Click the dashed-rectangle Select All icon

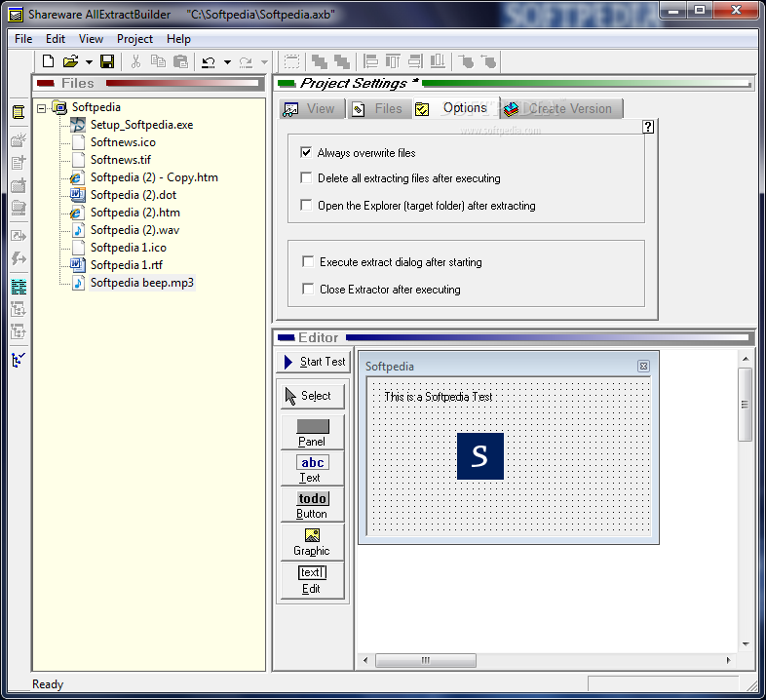point(292,61)
